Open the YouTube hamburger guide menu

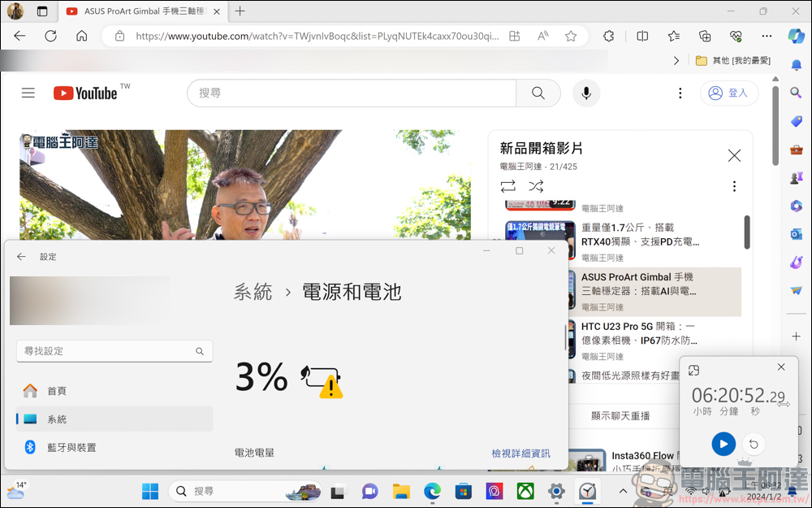[x=28, y=93]
